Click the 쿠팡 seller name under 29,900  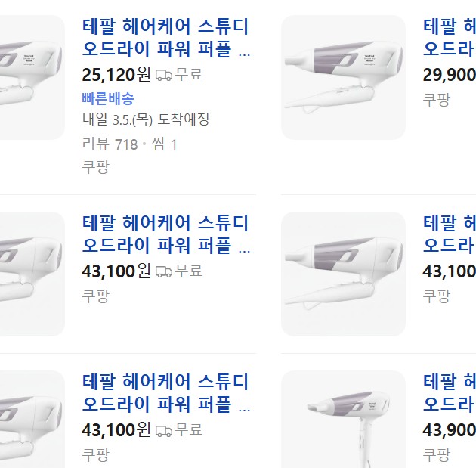pos(436,100)
